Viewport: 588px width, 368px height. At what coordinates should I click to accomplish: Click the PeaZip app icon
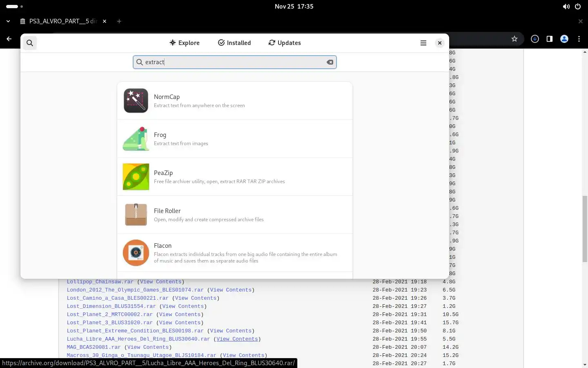tap(136, 177)
